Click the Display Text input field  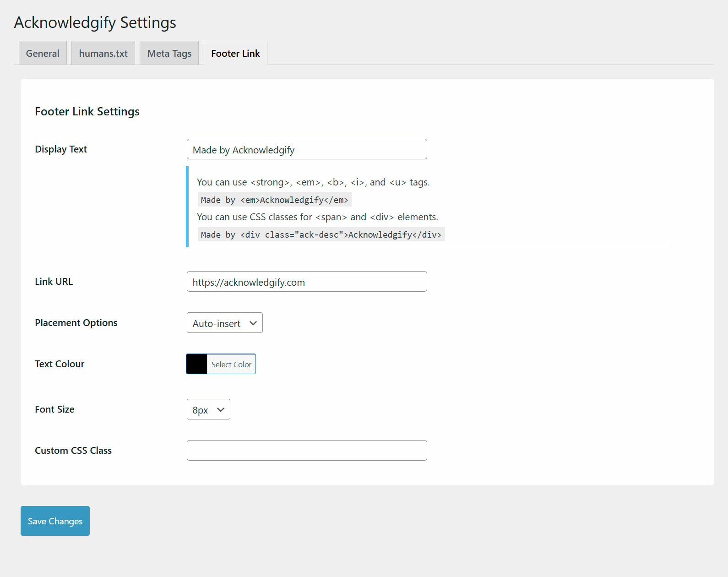307,149
